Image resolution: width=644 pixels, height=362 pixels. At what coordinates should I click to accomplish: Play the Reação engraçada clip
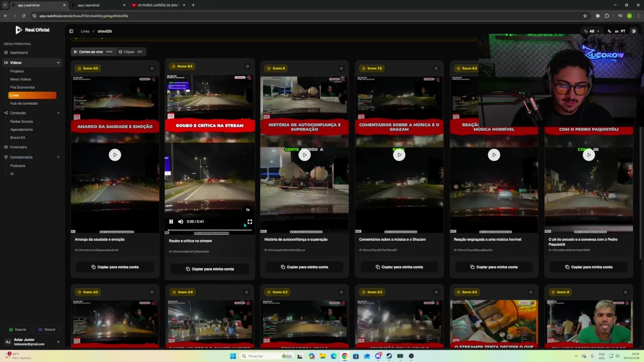click(494, 155)
